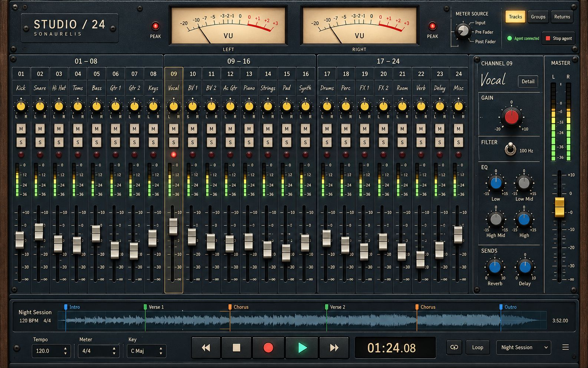Viewport: 588px width, 368px height.
Task: Solo the Piano channel
Action: (249, 142)
